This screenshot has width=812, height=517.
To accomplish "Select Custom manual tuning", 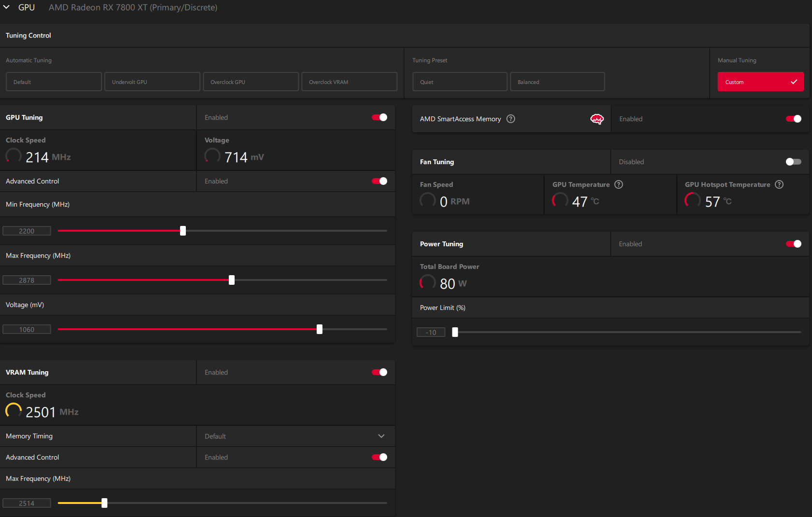I will coord(760,82).
